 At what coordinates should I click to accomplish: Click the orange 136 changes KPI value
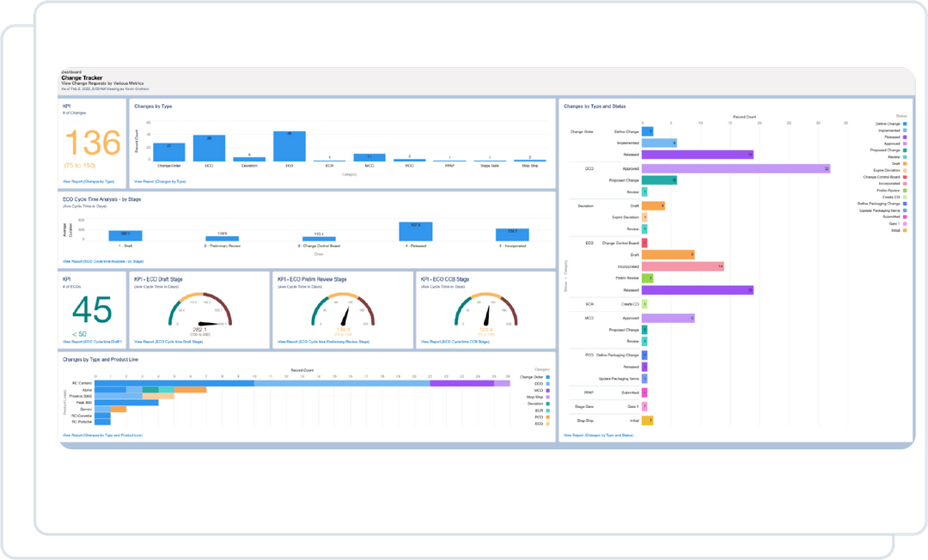[91, 142]
